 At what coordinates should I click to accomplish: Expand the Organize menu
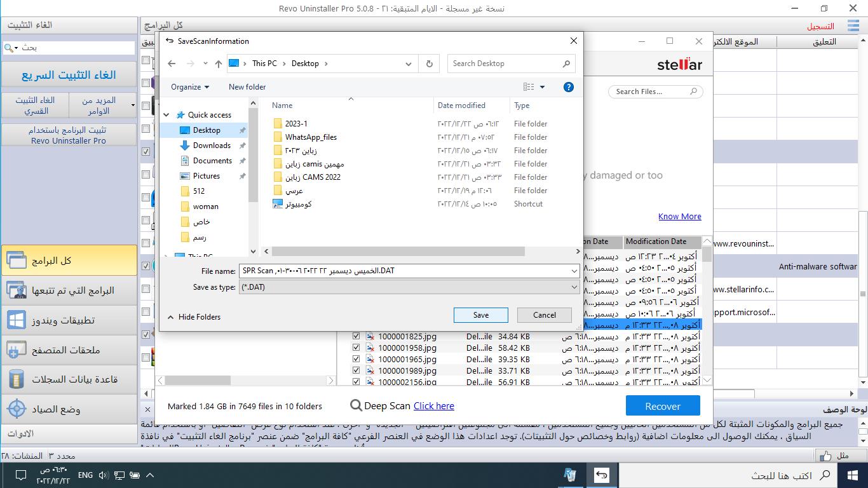coord(190,87)
